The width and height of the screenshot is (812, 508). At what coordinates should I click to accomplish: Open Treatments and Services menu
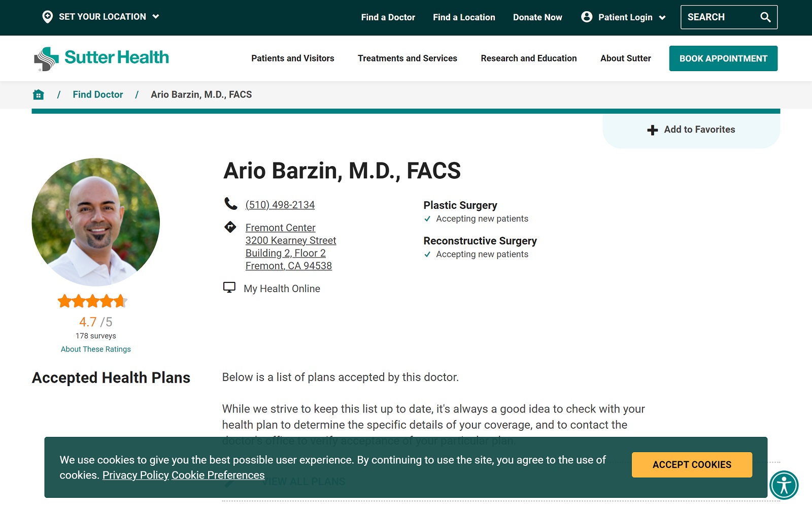click(408, 58)
